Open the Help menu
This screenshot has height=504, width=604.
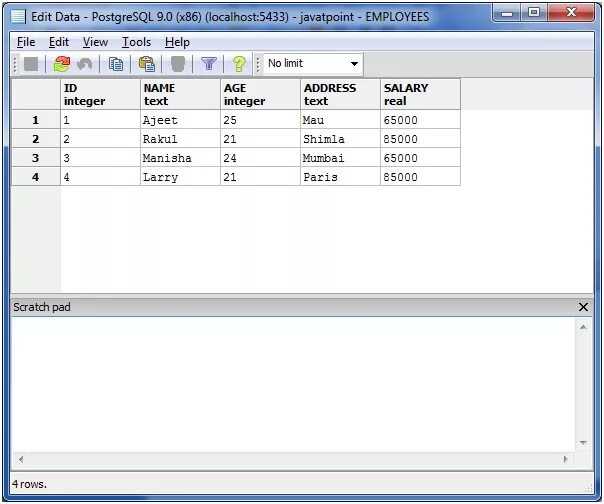177,42
